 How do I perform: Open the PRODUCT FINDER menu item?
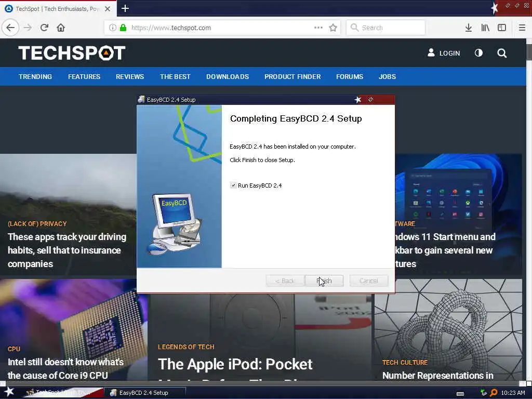coord(292,77)
